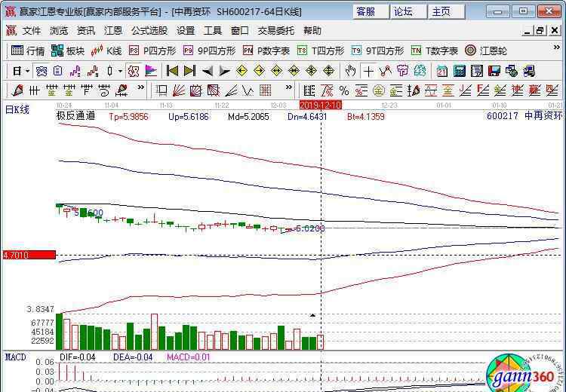This screenshot has width=566, height=392.
Task: Select the zigzag wave line tool
Action: 248,90
